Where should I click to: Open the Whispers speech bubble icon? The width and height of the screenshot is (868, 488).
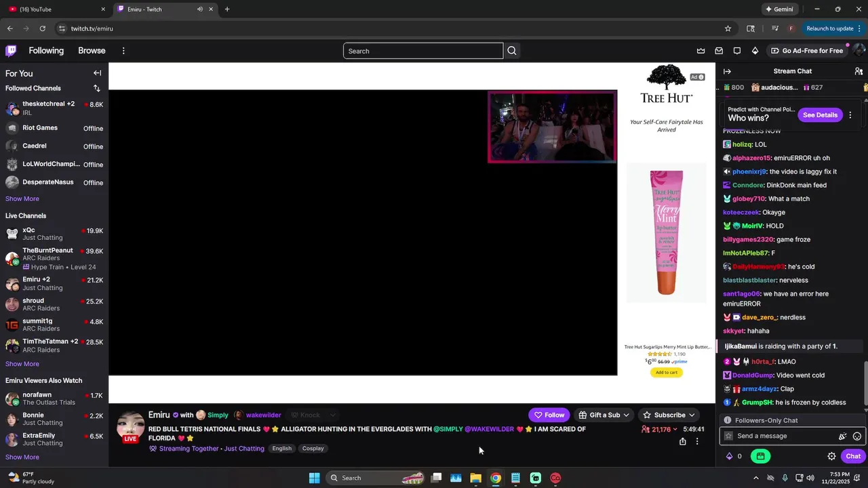coord(737,51)
